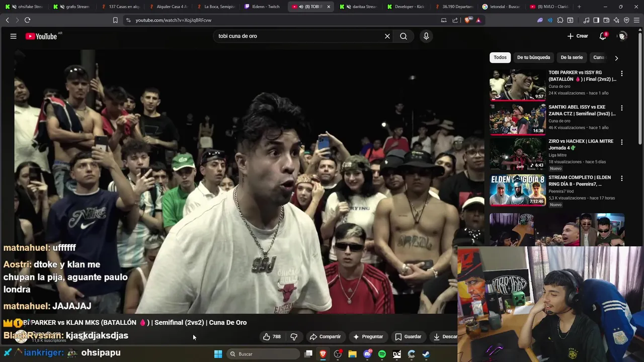Image resolution: width=644 pixels, height=362 pixels.
Task: Open options for SANTIKI ABEL ISSY video
Action: tap(622, 108)
